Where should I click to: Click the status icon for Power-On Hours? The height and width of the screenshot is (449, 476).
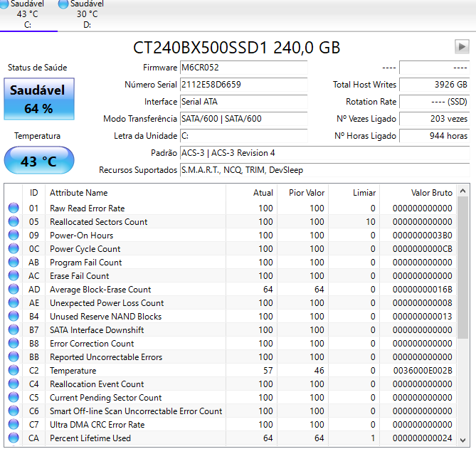pyautogui.click(x=14, y=235)
